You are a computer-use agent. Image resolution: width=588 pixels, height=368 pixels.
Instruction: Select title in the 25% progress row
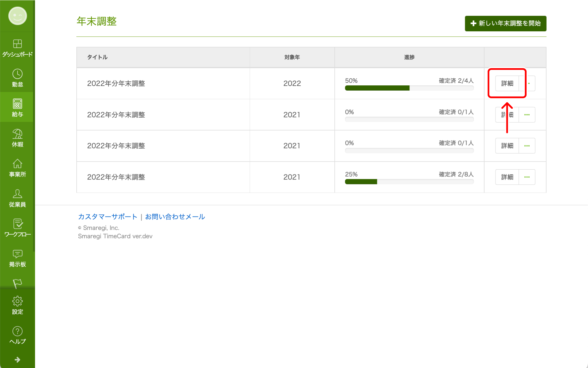[116, 177]
